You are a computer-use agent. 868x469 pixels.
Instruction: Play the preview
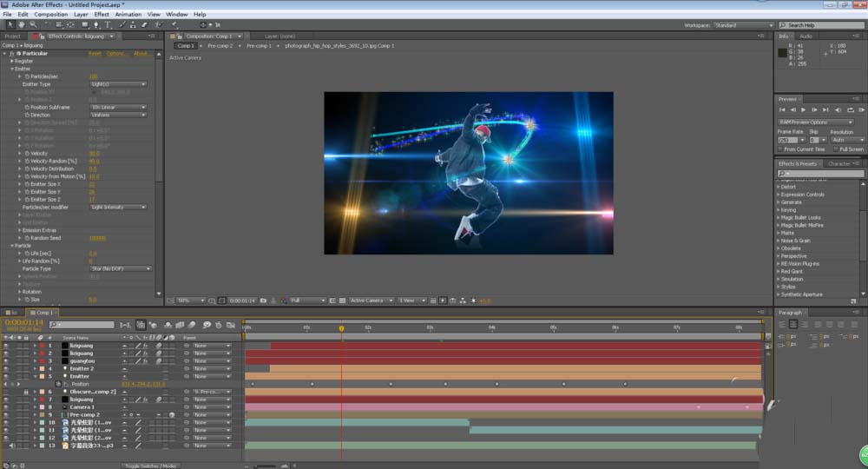803,109
